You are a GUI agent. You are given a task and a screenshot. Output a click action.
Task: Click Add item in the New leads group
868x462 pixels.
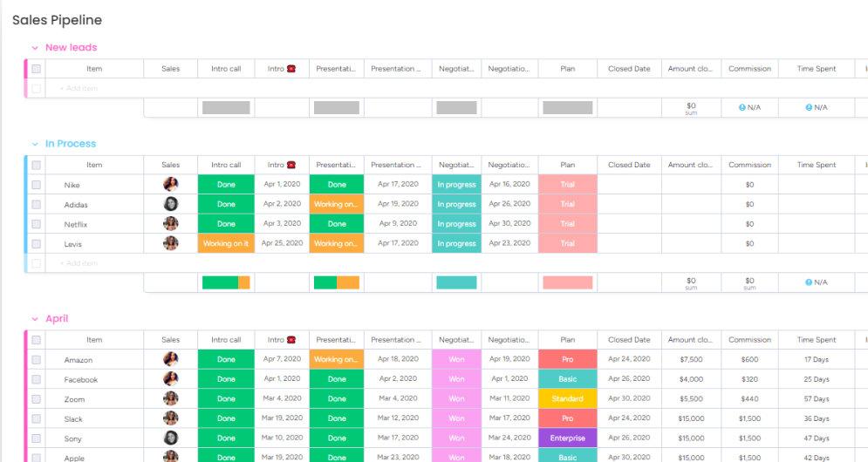click(x=79, y=88)
